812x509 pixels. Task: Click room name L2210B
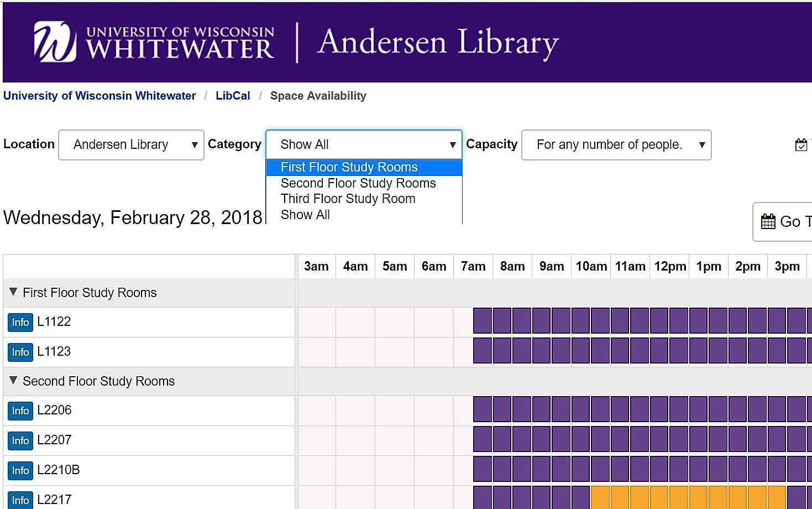coord(59,470)
